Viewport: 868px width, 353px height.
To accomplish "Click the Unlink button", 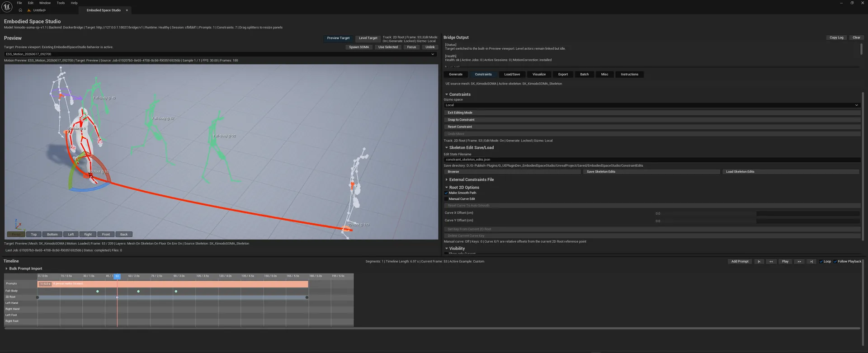I will point(430,47).
